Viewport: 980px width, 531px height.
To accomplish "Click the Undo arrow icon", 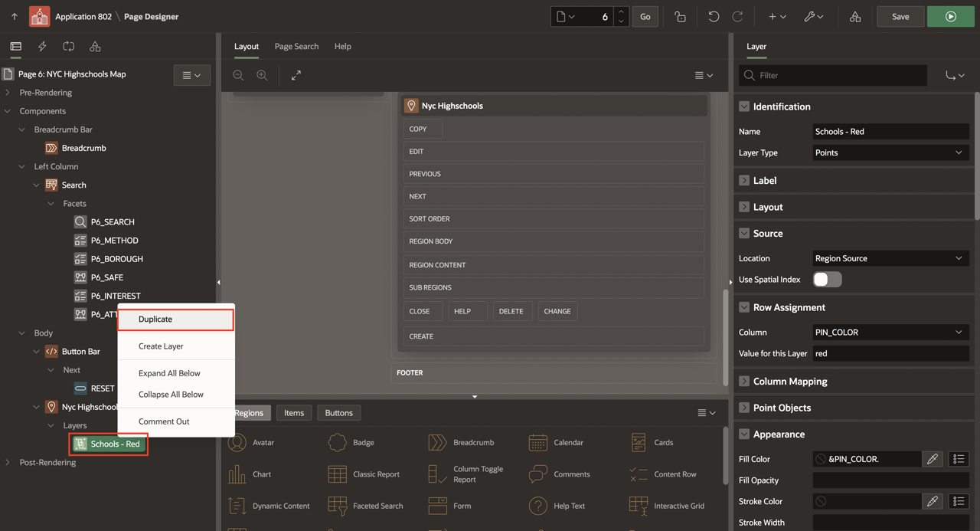I will [x=714, y=16].
